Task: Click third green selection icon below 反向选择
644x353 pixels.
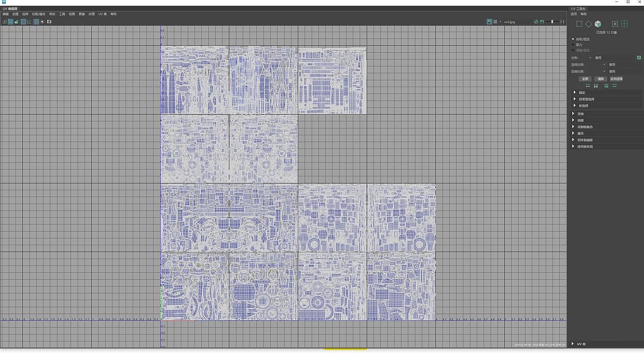Action: click(x=606, y=85)
